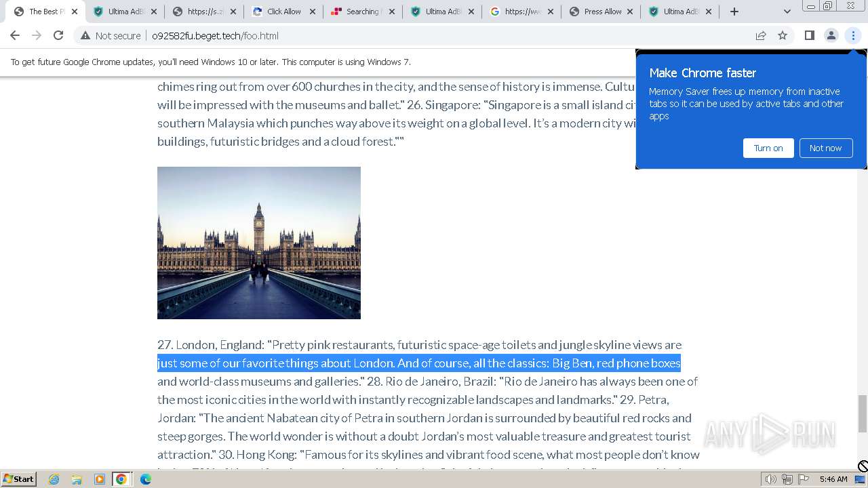This screenshot has height=488, width=868.
Task: Click the Chrome taskbar icon
Action: point(121,479)
